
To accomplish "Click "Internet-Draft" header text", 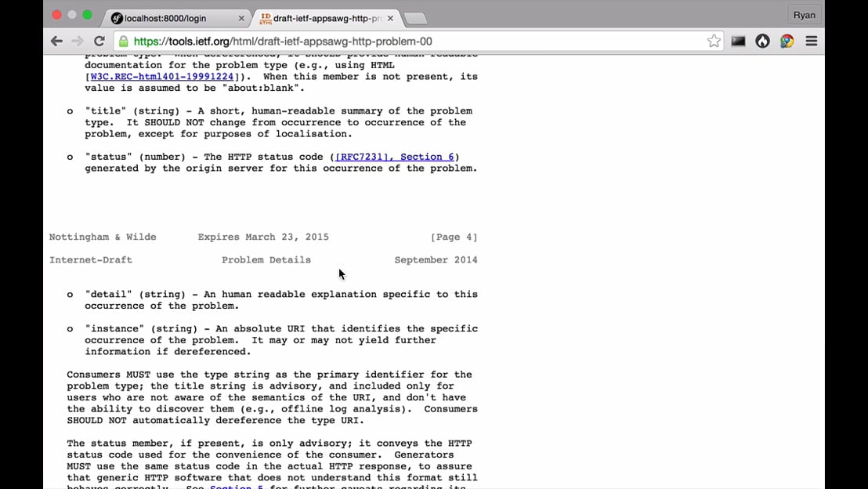I will pyautogui.click(x=91, y=259).
